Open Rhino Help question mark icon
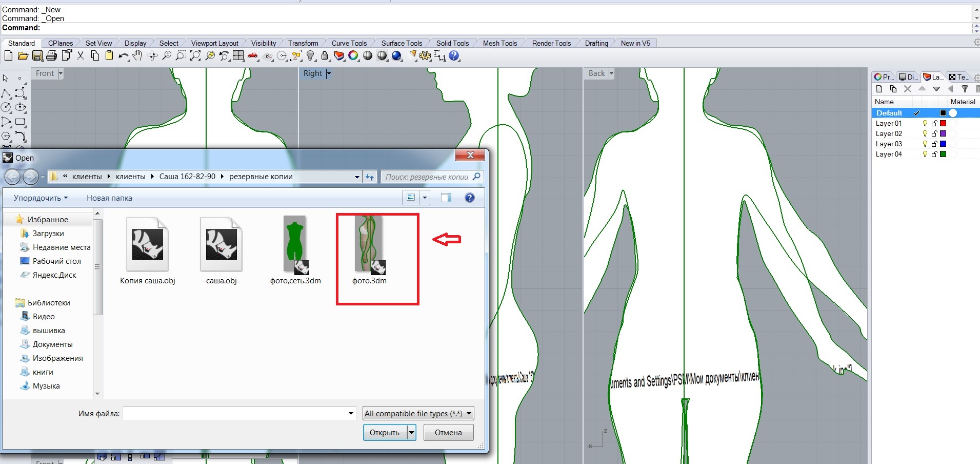The height and width of the screenshot is (464, 980). tap(454, 55)
